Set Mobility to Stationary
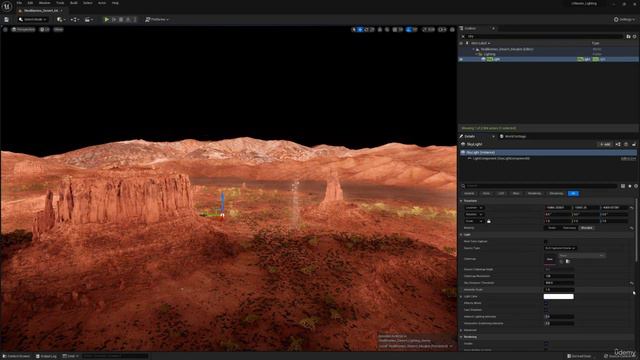 (569, 228)
